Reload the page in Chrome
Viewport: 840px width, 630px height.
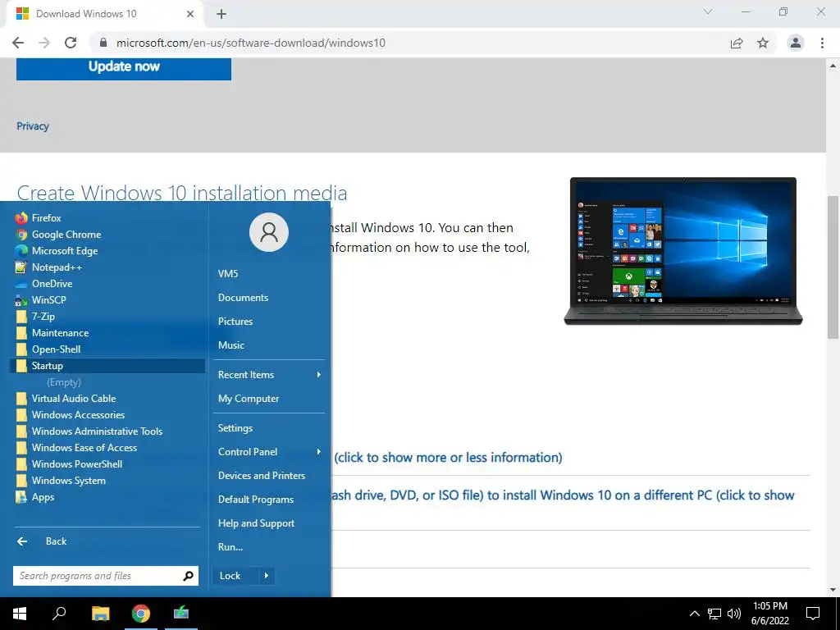[71, 43]
